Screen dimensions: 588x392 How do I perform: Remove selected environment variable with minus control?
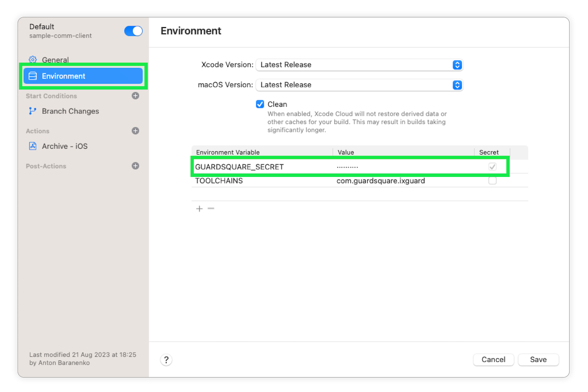pos(211,208)
